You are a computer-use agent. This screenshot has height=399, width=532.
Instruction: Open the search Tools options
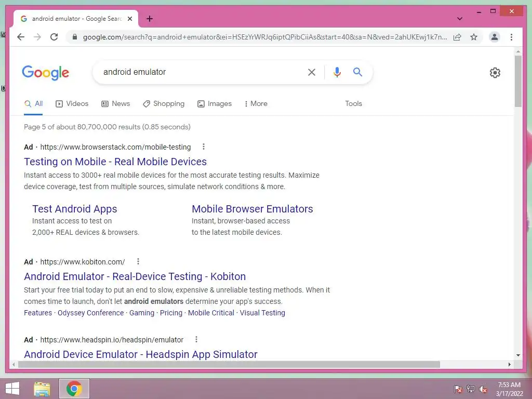point(353,103)
